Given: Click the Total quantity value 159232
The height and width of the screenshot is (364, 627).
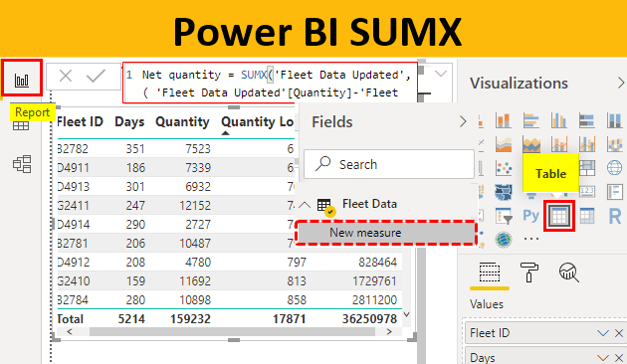Looking at the screenshot, I should click(190, 319).
